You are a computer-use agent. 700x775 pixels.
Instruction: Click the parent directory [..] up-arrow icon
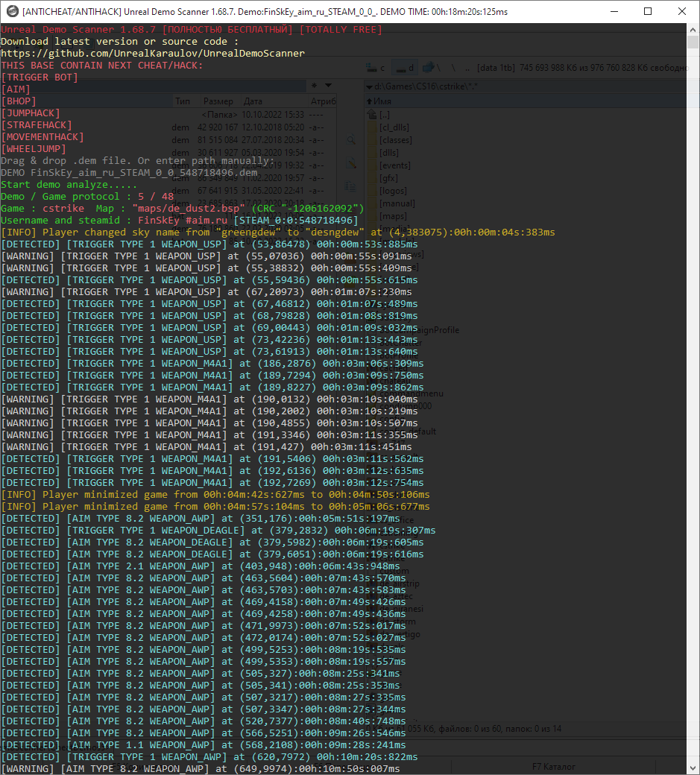372,115
